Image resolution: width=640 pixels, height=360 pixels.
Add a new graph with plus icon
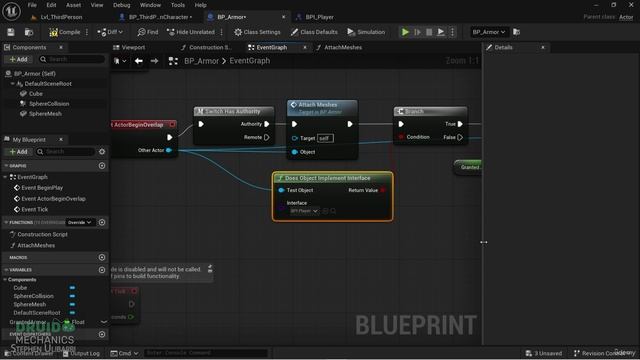pos(102,166)
